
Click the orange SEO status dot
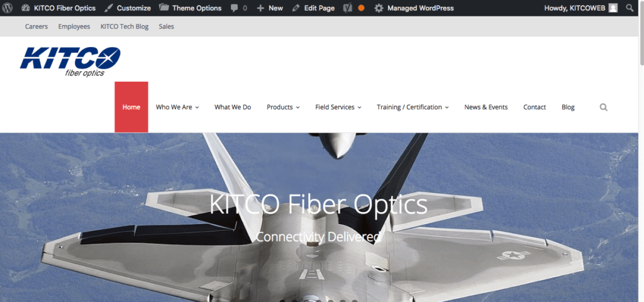pyautogui.click(x=361, y=8)
